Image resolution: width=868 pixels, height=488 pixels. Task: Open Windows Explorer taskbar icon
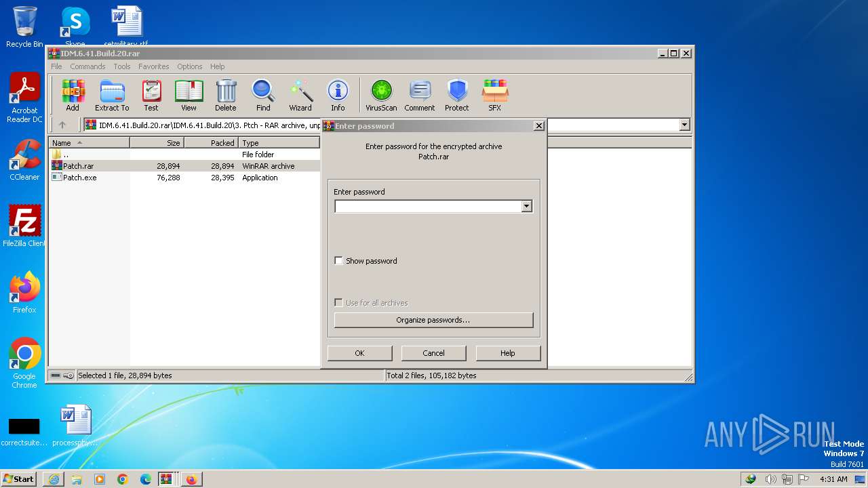click(x=77, y=479)
